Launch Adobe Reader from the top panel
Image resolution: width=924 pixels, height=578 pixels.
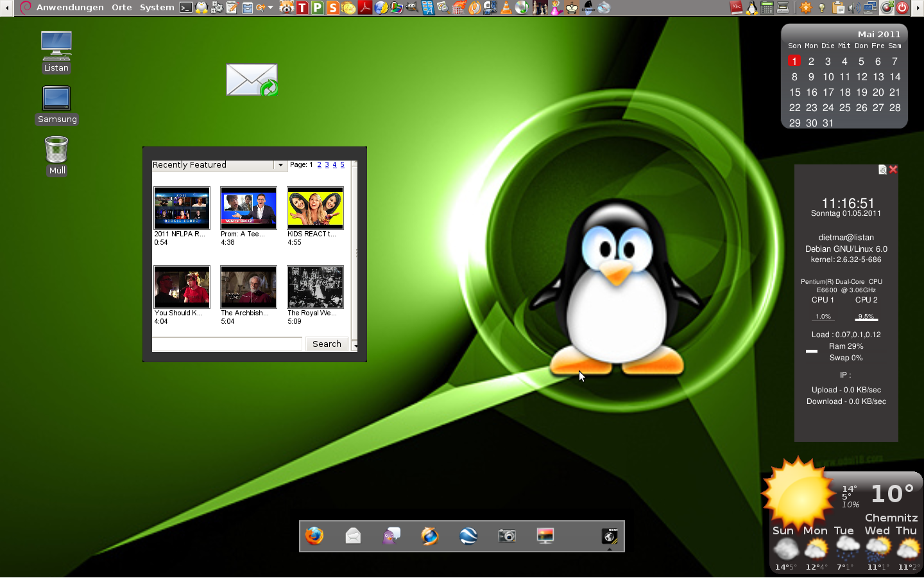click(x=365, y=8)
